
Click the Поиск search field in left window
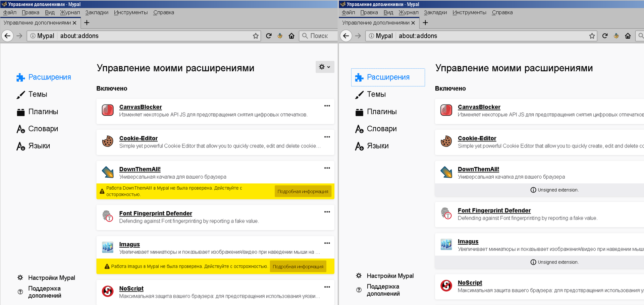(x=318, y=36)
